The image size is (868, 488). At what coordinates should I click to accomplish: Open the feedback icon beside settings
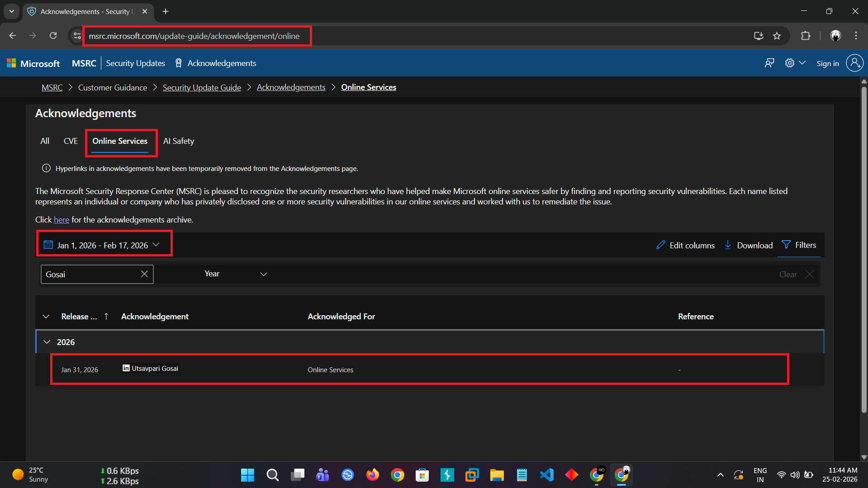coord(769,63)
